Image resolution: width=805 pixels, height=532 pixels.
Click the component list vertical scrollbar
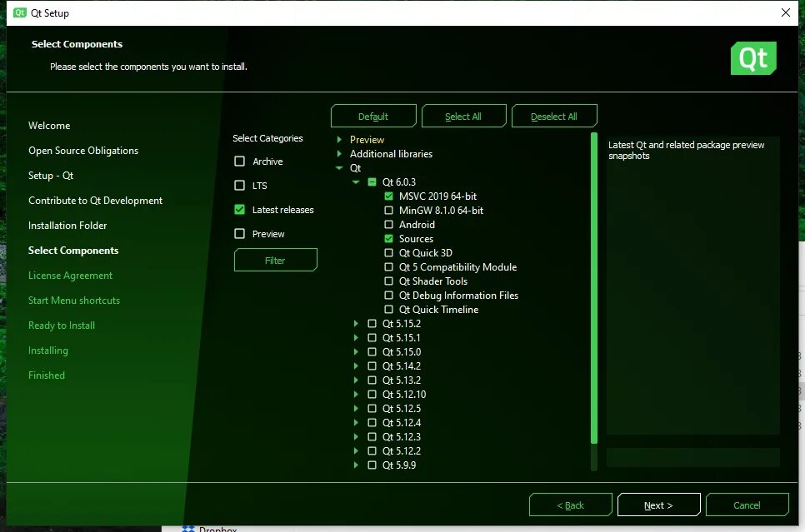tap(594, 287)
